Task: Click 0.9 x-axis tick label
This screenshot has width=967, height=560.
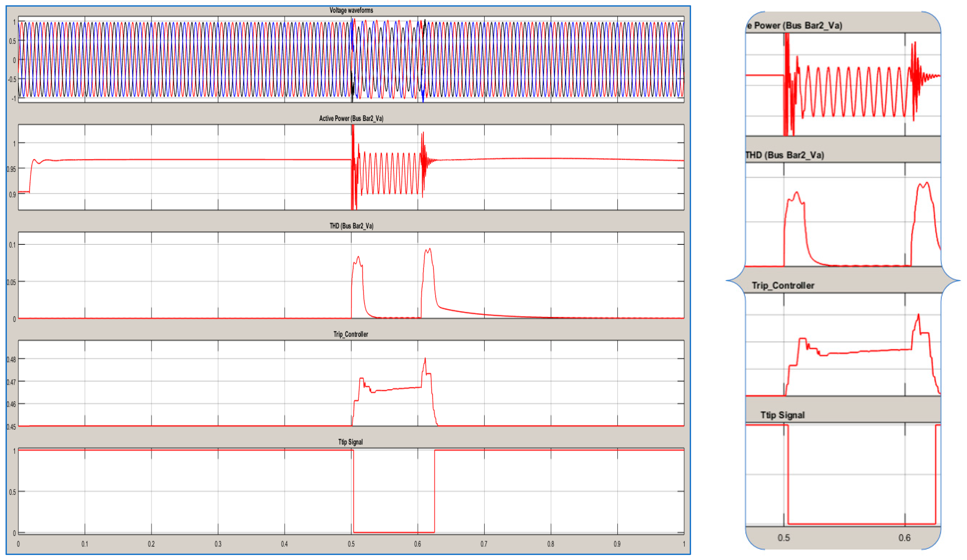Action: pyautogui.click(x=617, y=544)
